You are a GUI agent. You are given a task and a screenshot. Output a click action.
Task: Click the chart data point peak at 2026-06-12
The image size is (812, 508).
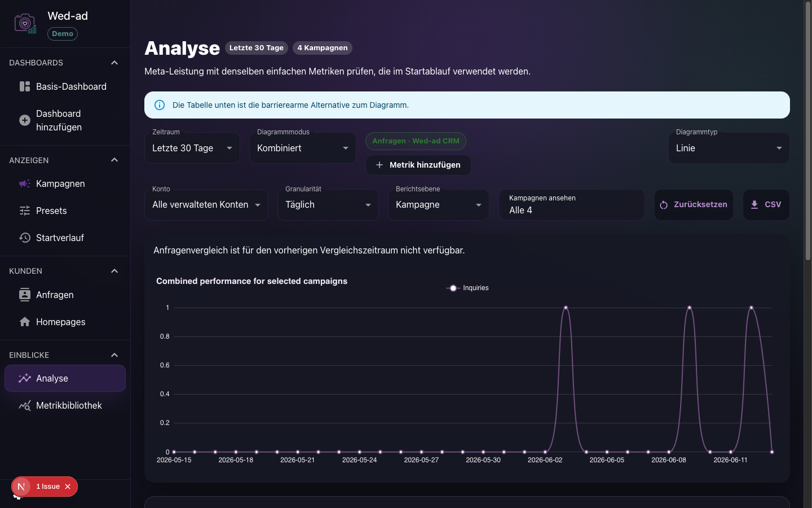(751, 308)
